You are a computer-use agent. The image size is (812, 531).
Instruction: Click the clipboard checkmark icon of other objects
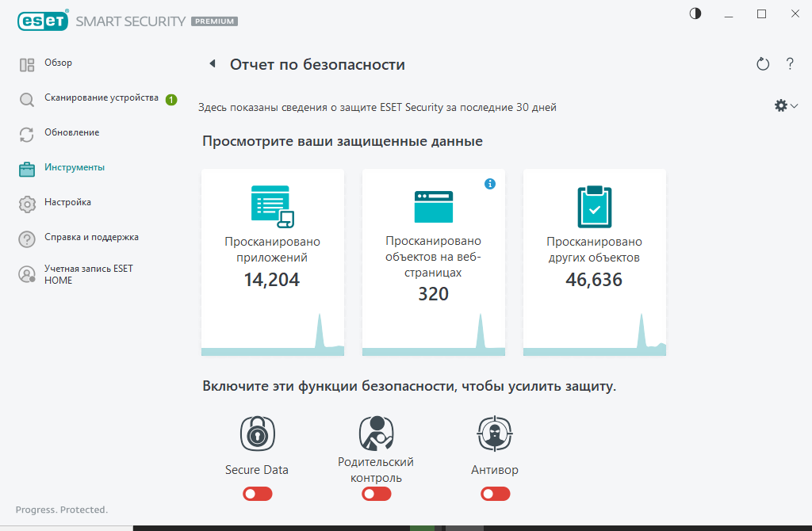595,207
